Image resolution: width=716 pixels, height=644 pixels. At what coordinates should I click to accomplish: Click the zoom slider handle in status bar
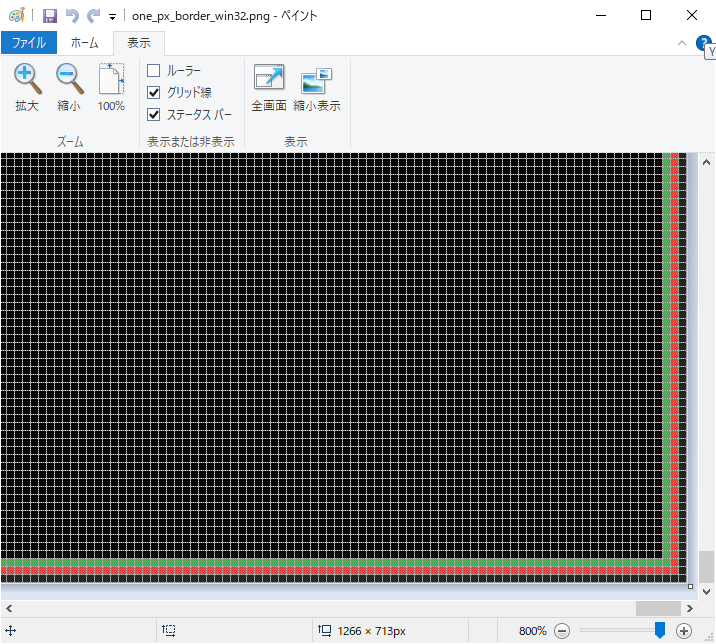click(660, 630)
